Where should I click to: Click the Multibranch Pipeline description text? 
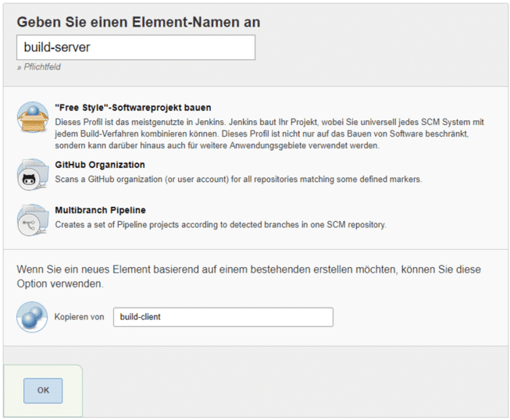pos(220,225)
